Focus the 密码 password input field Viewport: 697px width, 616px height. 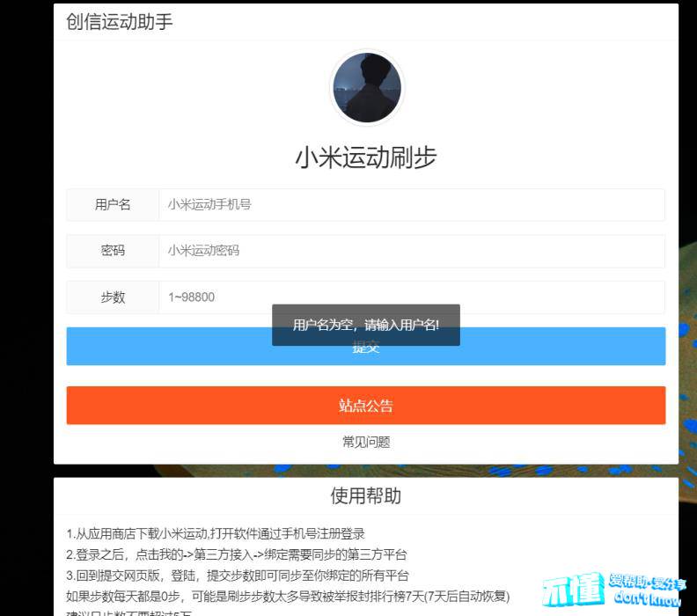pyautogui.click(x=412, y=251)
